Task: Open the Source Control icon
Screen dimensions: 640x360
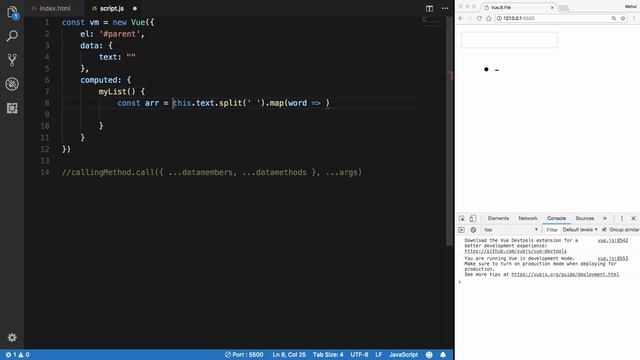Action: pos(12,60)
